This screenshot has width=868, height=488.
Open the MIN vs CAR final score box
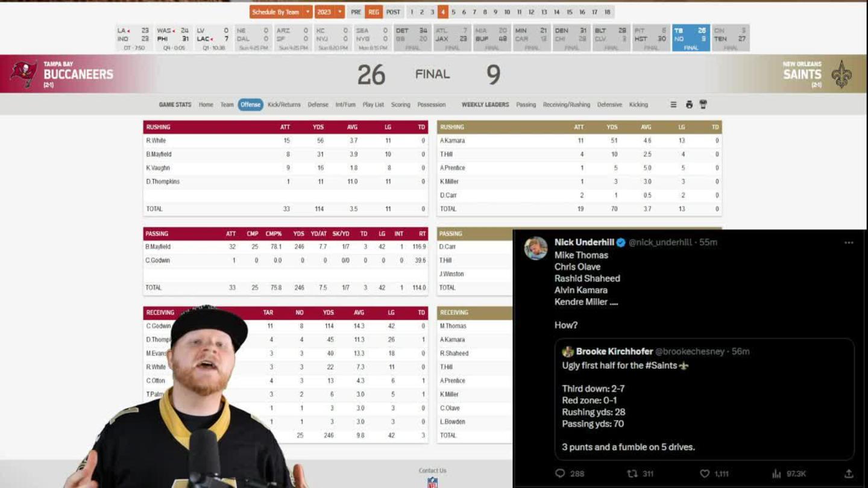531,38
